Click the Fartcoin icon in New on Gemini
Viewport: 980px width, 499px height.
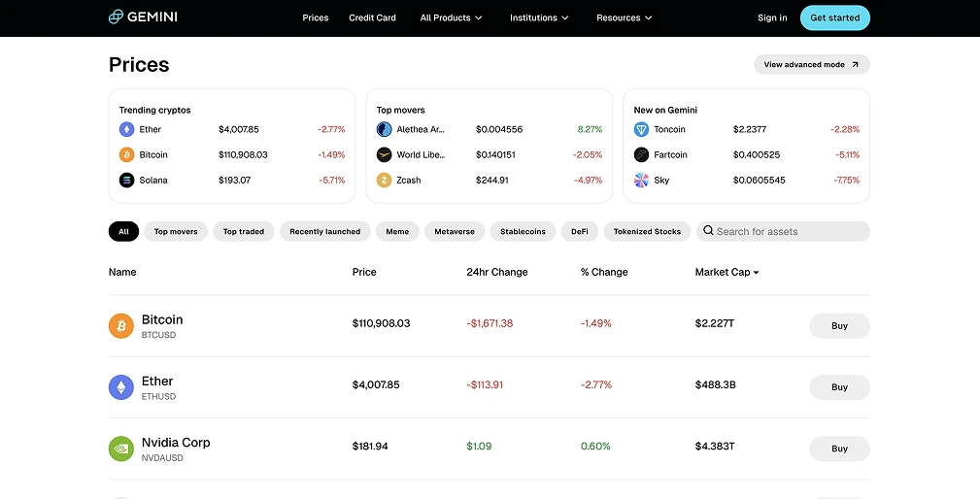(641, 155)
